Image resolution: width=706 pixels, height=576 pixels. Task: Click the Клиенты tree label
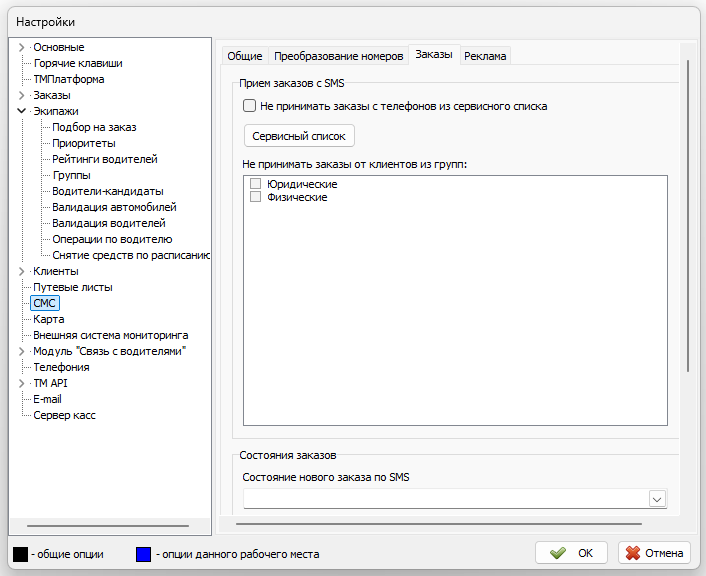coord(56,271)
